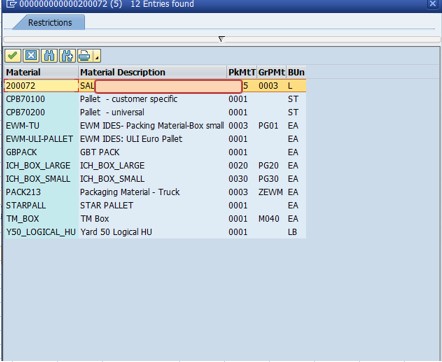Viewport: 442px width, 362px height.
Task: Sort by Material column header
Action: pos(41,72)
